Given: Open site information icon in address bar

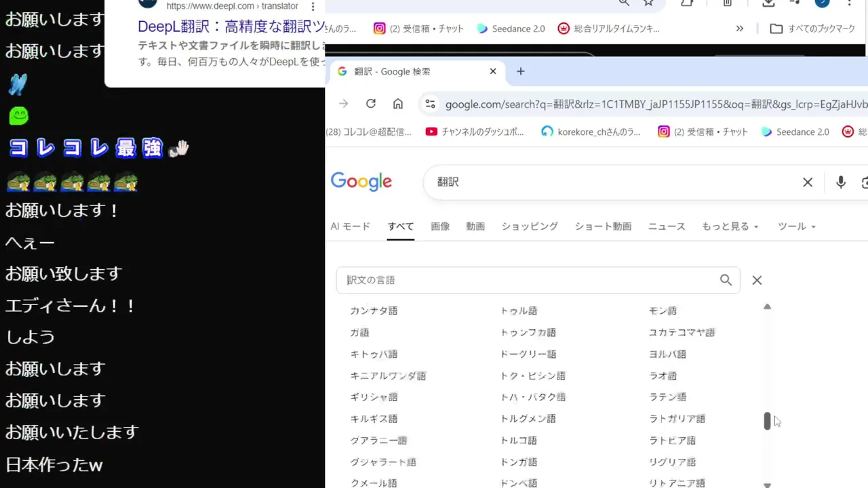Looking at the screenshot, I should (430, 104).
